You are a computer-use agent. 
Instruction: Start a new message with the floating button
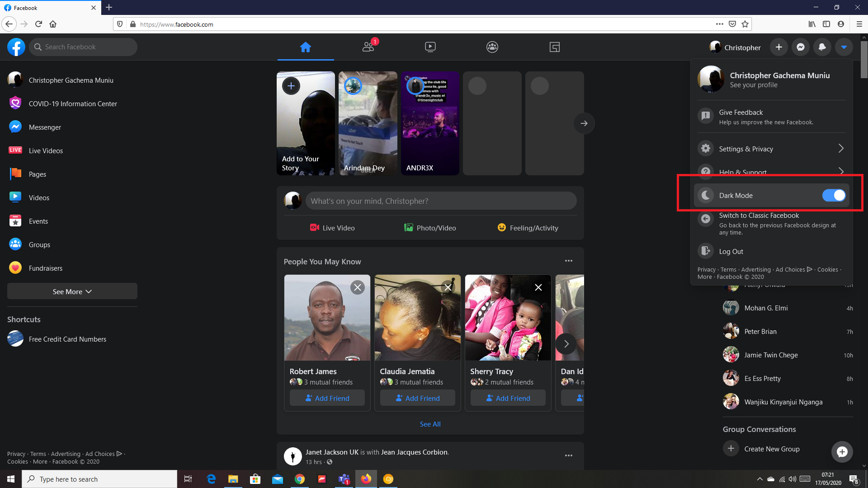(842, 452)
